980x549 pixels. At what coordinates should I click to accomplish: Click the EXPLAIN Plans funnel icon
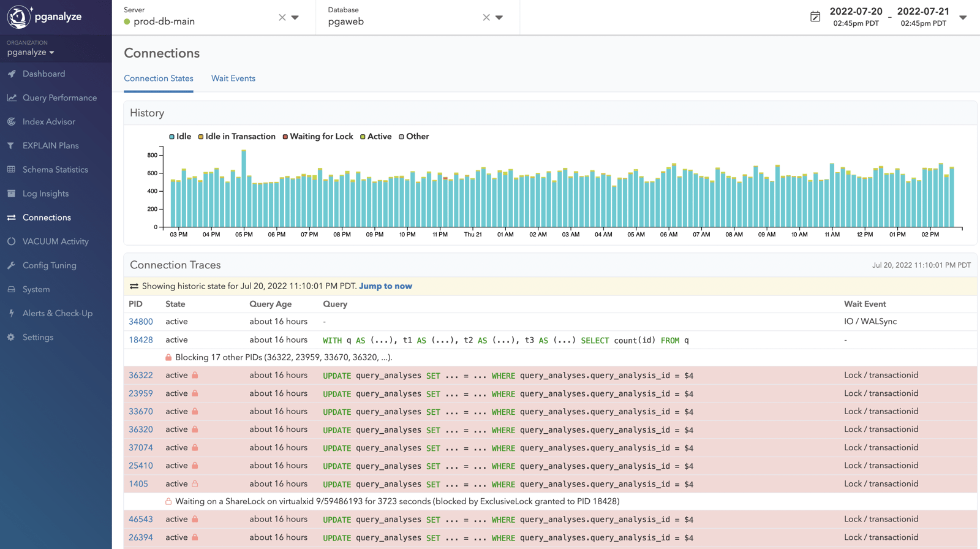(x=11, y=146)
